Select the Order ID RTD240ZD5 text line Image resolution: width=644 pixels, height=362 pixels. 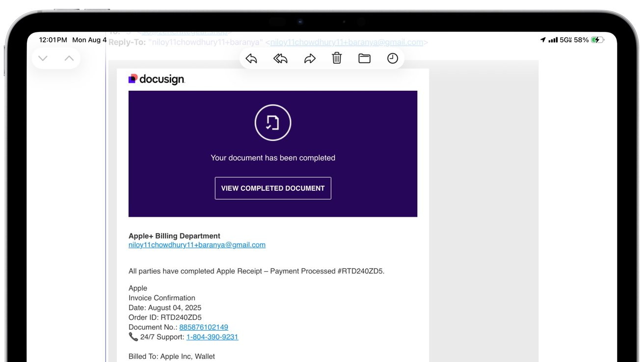tap(165, 317)
